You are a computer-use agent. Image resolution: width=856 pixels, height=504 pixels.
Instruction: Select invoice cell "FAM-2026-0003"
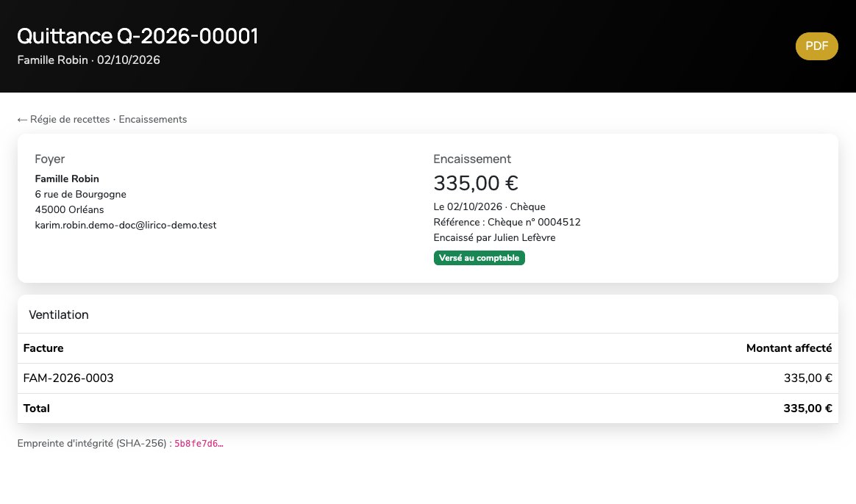click(68, 378)
